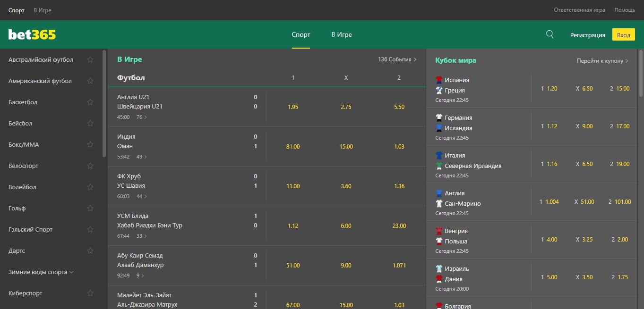Open the Регистрация link
The image size is (644, 309).
587,35
